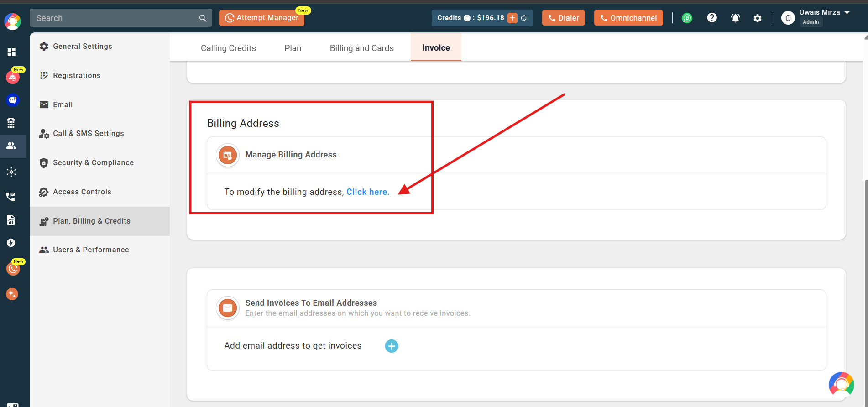Click the 'Send Invoices To Email Addresses' heading
This screenshot has width=868, height=407.
click(311, 303)
